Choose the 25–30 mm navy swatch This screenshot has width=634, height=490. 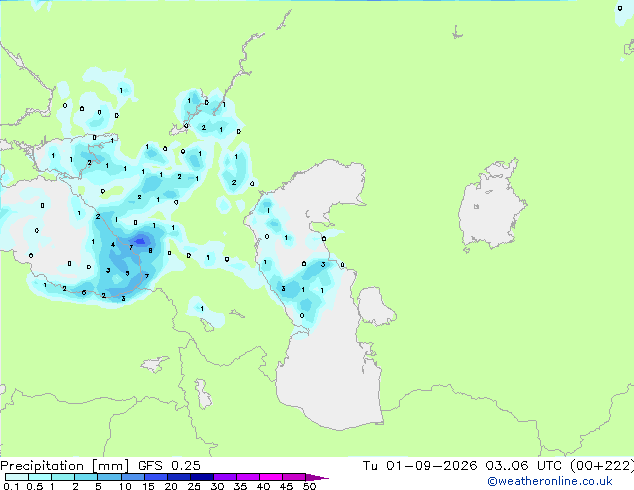pos(201,477)
